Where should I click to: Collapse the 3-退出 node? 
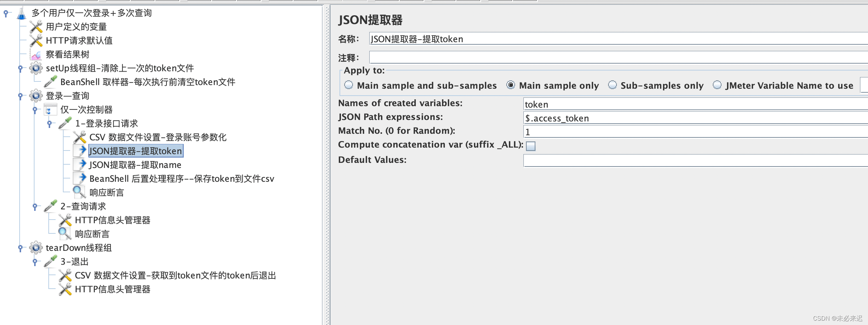coord(35,262)
